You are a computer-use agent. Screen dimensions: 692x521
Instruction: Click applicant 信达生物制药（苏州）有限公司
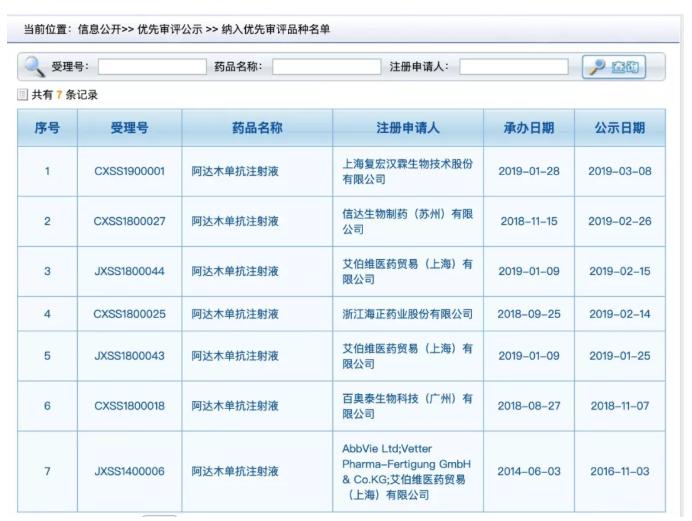coord(407,221)
